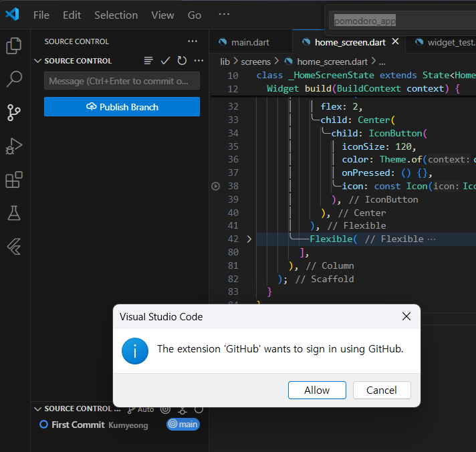Image resolution: width=476 pixels, height=452 pixels.
Task: Open Auto branch filter in graph header
Action: (141, 409)
